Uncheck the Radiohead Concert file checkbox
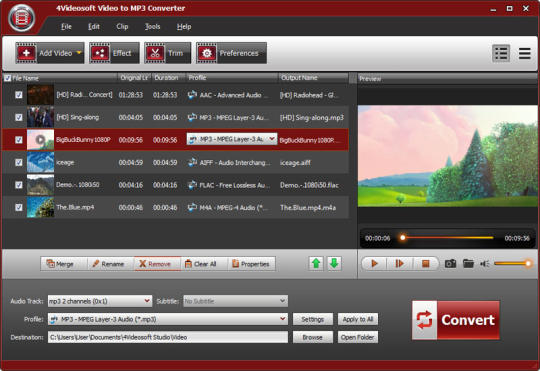 19,95
